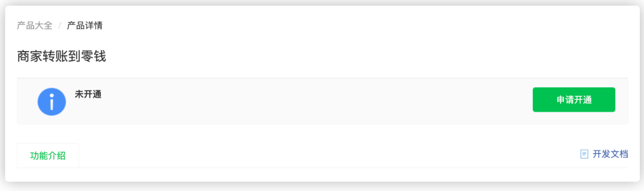This screenshot has height=191, width=644.
Task: Go back to 产品大全 via breadcrumb
Action: pyautogui.click(x=35, y=26)
